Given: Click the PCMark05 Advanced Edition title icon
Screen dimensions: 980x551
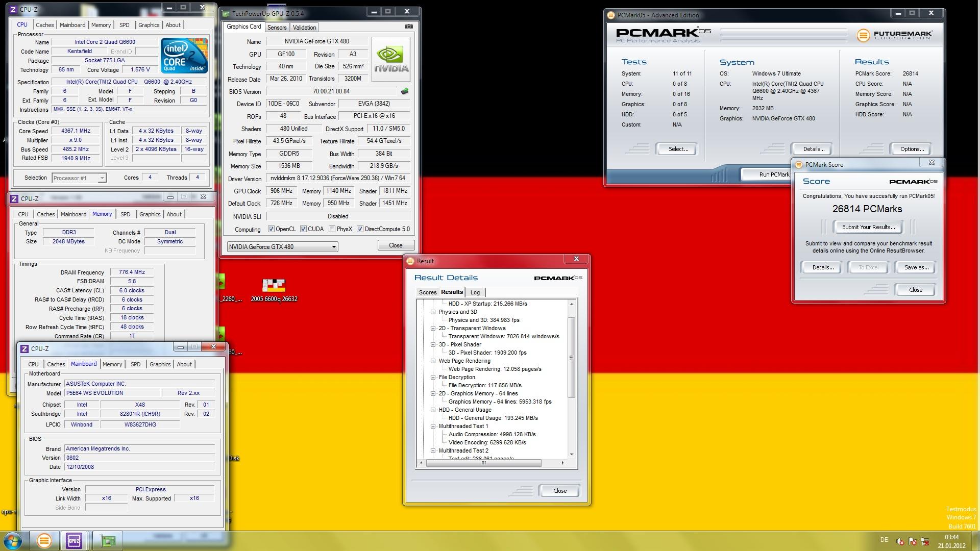Looking at the screenshot, I should (x=611, y=15).
